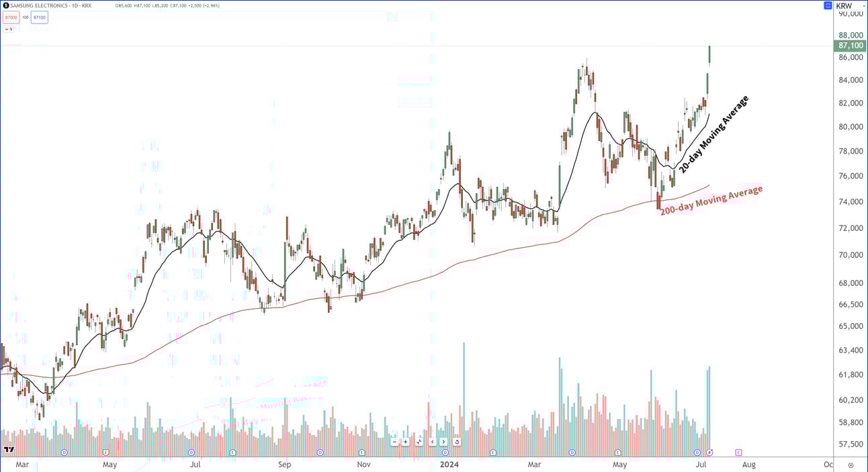Zoom in using the plus chart control
Screen dimensions: 868x472
(x=406, y=442)
